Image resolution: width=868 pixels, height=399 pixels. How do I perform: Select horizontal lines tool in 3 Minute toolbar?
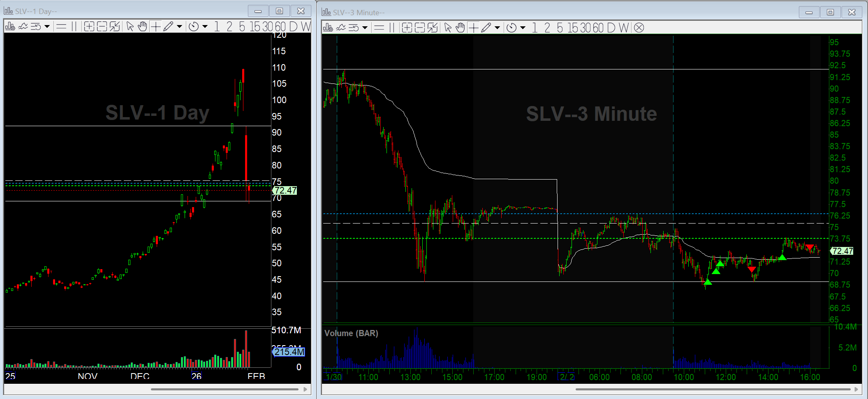[379, 28]
